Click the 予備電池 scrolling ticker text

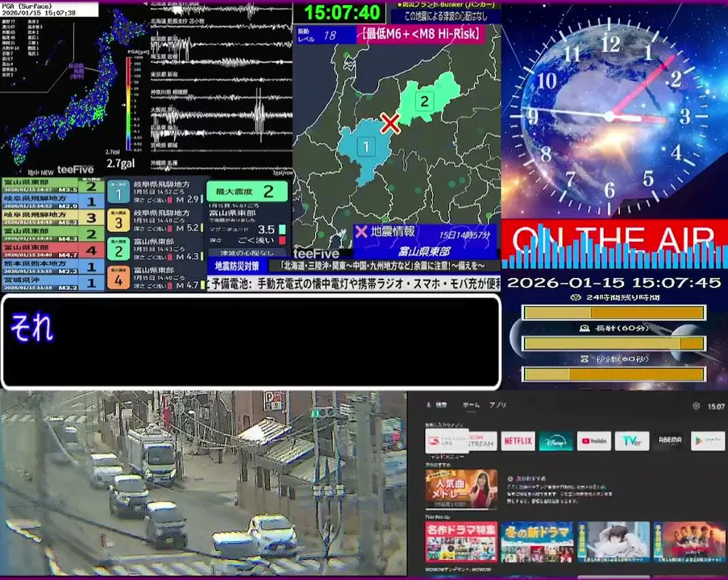tap(354, 284)
